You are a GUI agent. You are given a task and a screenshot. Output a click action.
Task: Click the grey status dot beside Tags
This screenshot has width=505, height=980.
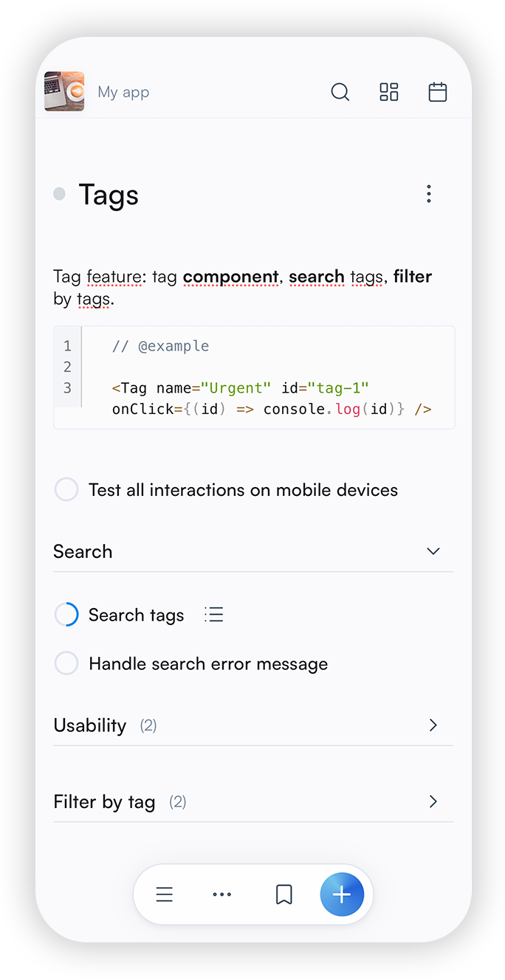59,194
